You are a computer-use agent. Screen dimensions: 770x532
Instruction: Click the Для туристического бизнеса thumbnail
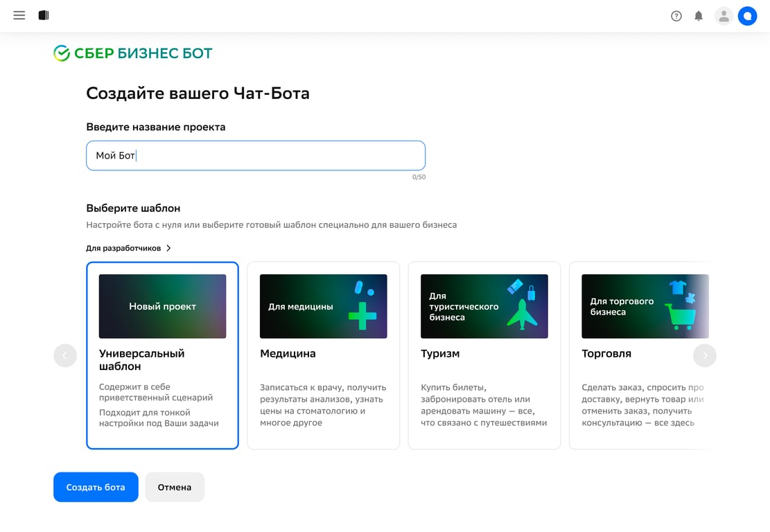pos(484,306)
